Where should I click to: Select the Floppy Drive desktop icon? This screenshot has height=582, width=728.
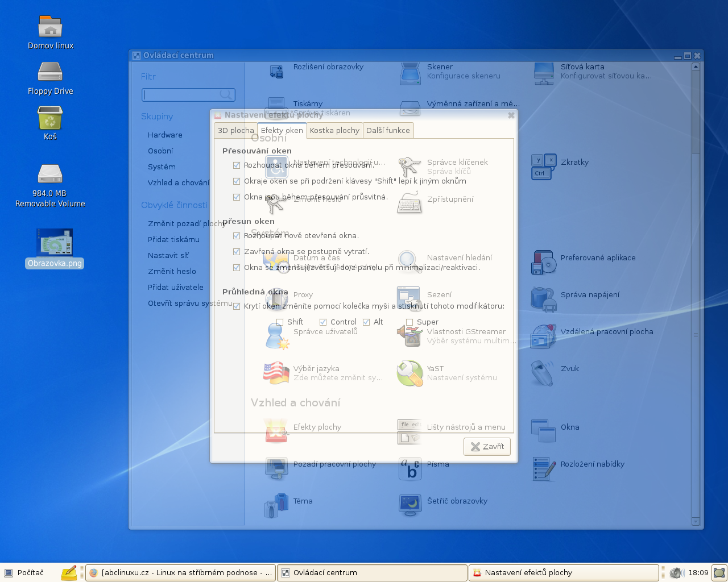(50, 72)
